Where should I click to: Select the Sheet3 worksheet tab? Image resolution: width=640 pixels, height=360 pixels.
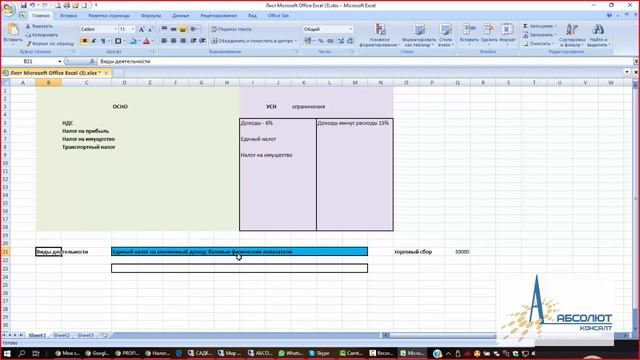tap(85, 335)
